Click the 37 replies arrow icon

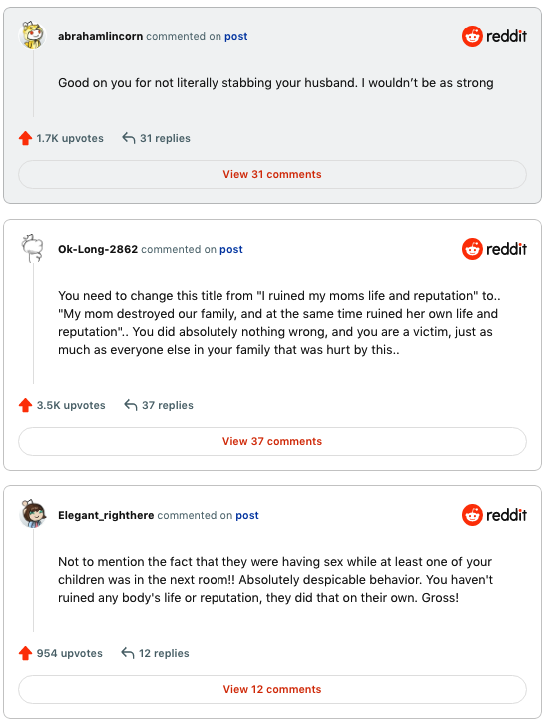[131, 405]
